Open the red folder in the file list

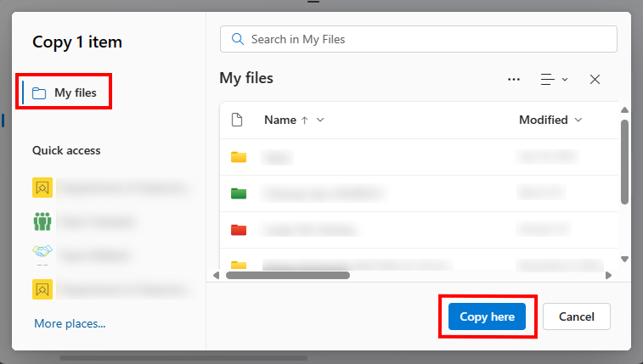click(239, 229)
